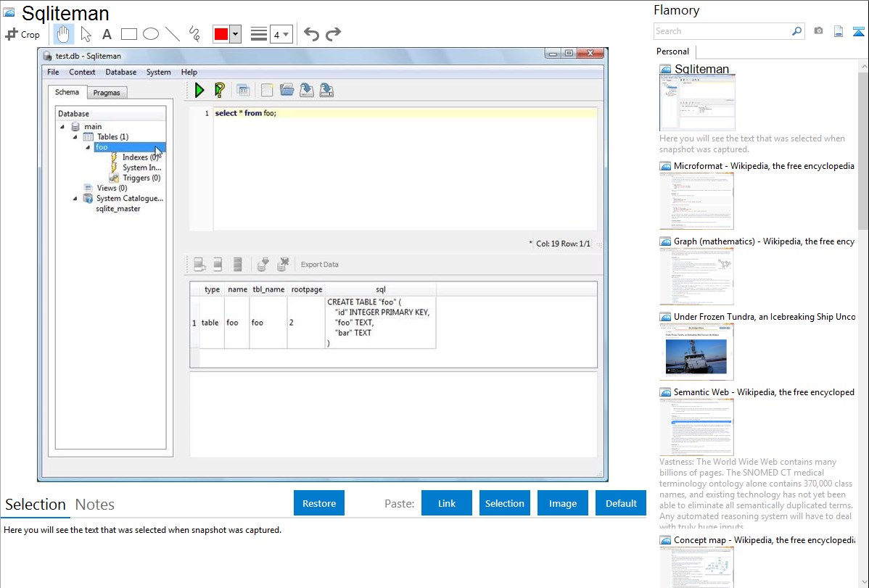Click the red color swatch
This screenshot has height=588, width=869.
coord(221,34)
